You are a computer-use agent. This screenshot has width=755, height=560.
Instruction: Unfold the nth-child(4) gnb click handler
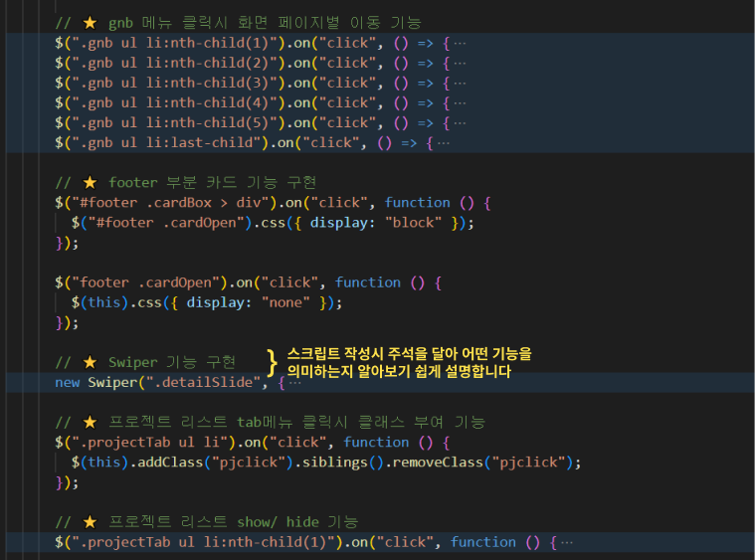[x=460, y=102]
